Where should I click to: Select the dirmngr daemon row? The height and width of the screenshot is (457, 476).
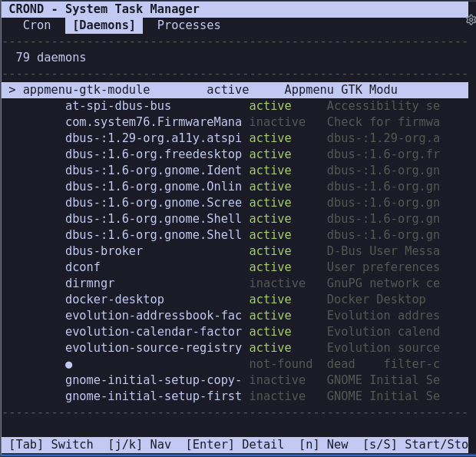point(90,283)
